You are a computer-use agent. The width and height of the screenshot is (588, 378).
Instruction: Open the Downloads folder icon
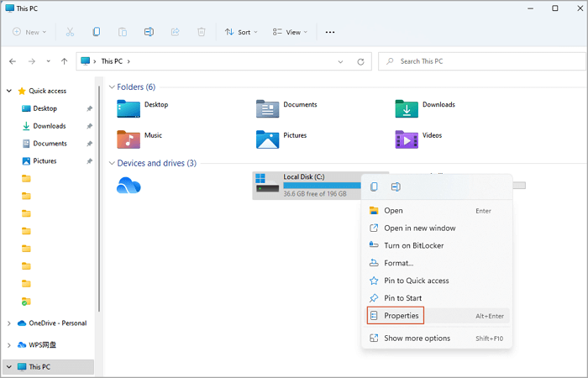407,108
